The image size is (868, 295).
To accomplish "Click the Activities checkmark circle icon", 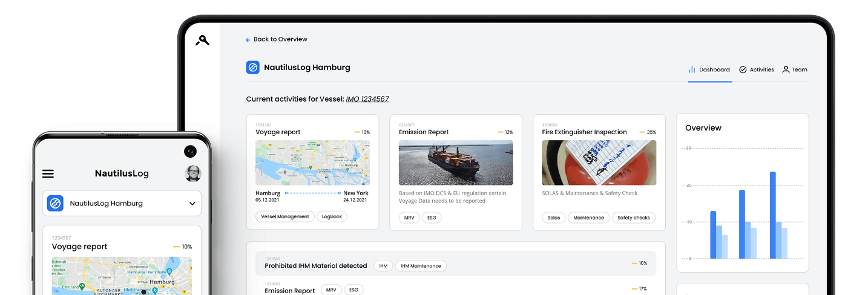I will click(x=743, y=70).
